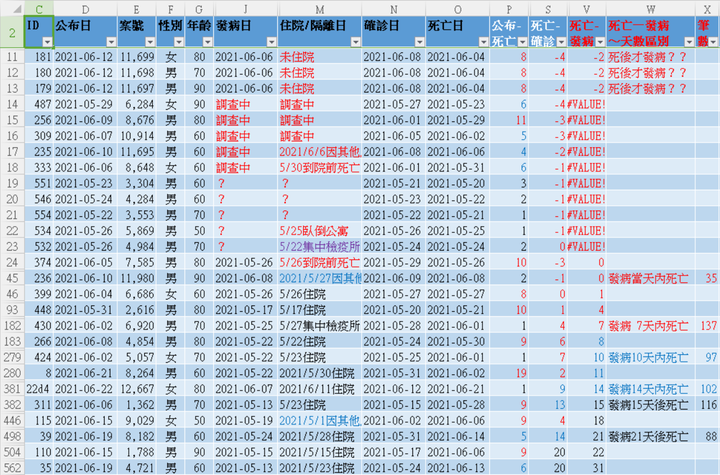Click cell with ID 181
The width and height of the screenshot is (720, 475).
(x=39, y=57)
